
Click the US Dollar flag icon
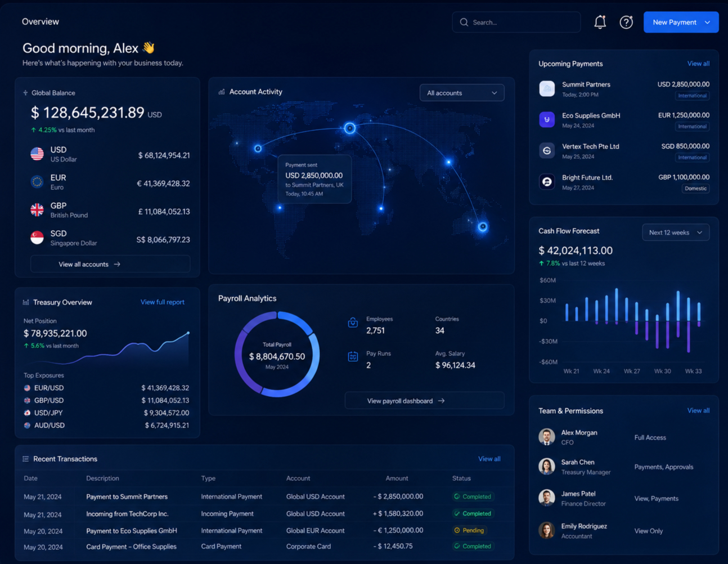37,154
